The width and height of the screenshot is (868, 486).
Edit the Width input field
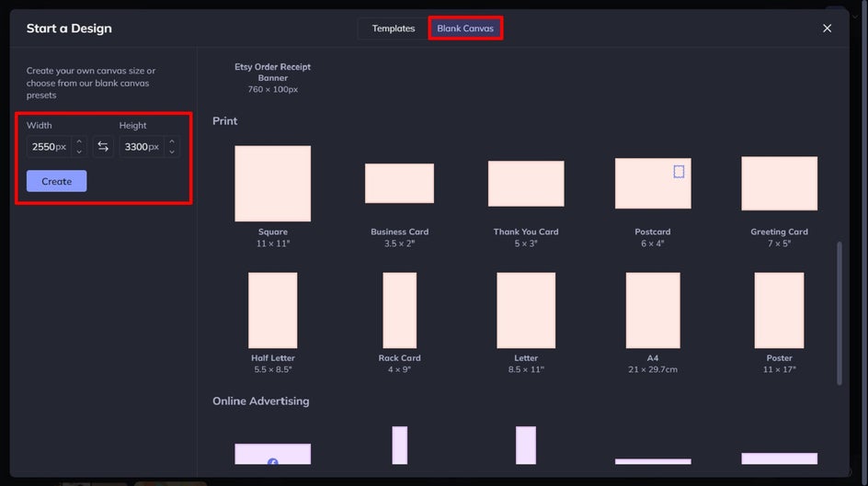50,146
